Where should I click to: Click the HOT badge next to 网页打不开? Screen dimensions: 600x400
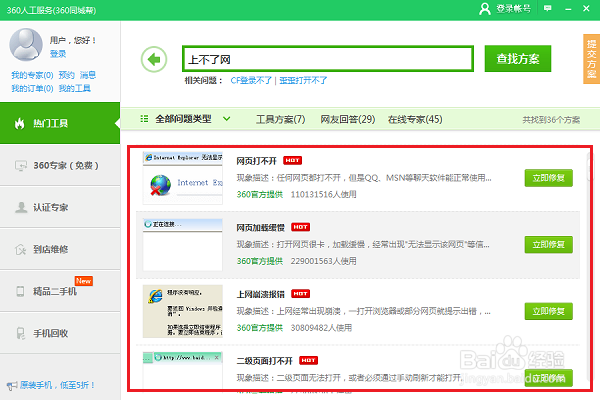(x=292, y=160)
